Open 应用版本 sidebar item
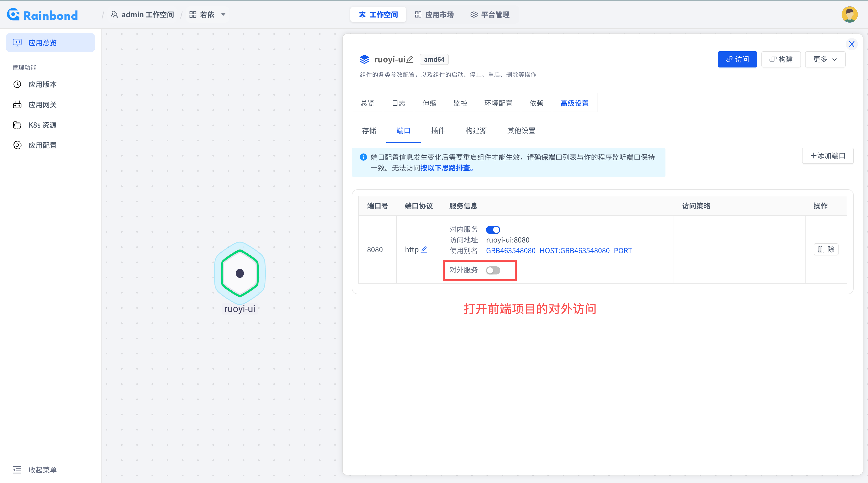Screen dimensions: 868x483 click(x=51, y=84)
